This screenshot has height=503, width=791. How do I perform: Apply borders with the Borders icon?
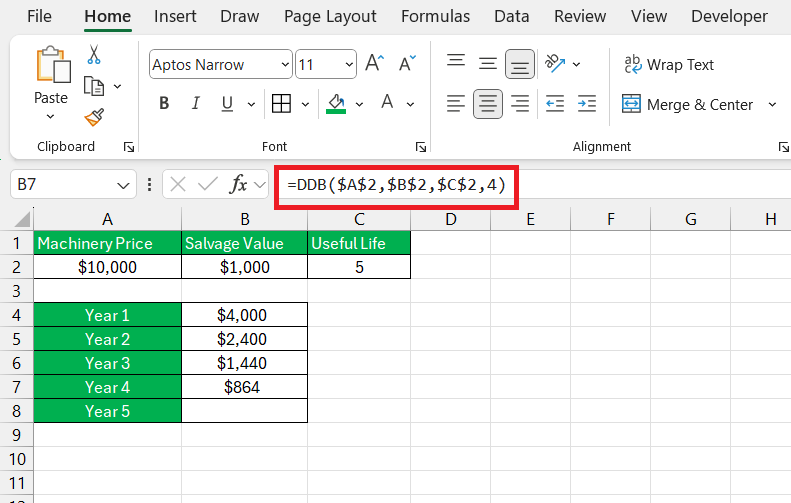click(281, 103)
